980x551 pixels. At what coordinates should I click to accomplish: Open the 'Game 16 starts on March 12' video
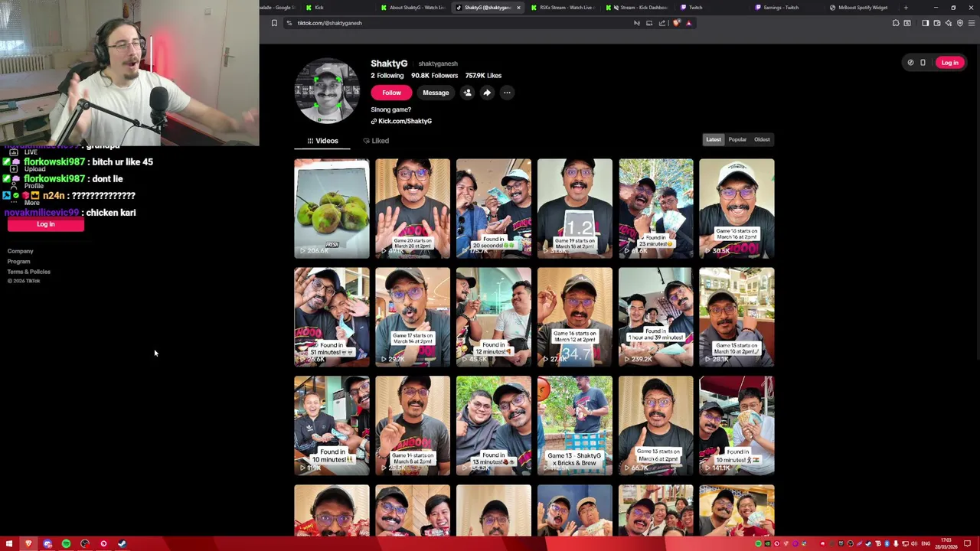[x=575, y=317]
